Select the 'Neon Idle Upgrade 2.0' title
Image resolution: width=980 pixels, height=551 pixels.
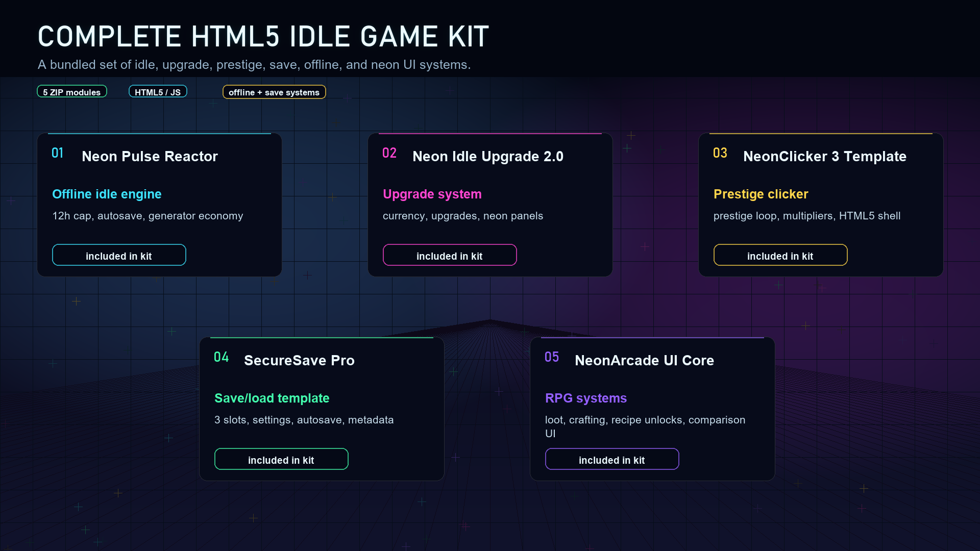pyautogui.click(x=488, y=156)
